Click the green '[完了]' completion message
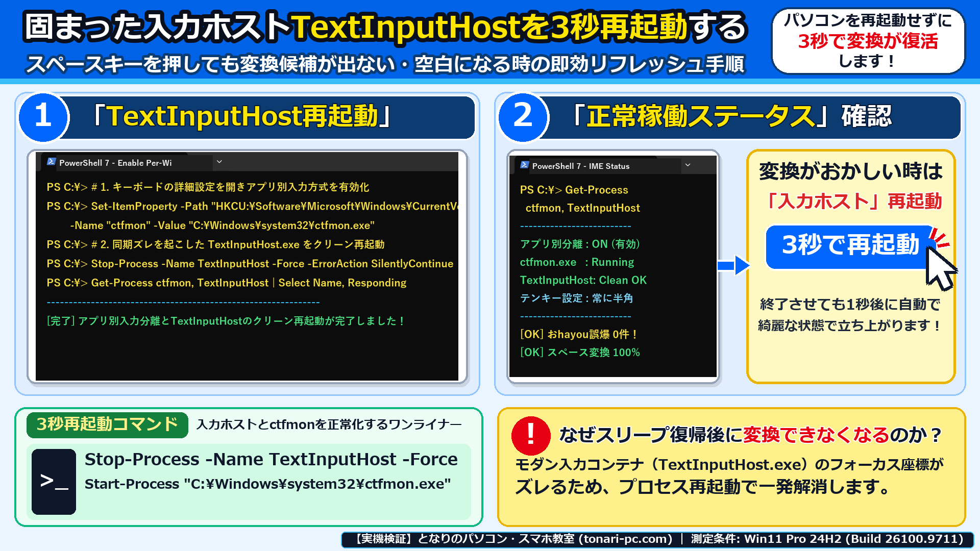The image size is (980, 551). (226, 321)
